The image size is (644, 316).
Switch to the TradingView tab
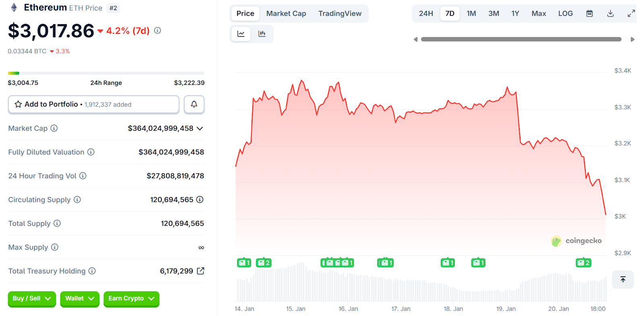(340, 14)
